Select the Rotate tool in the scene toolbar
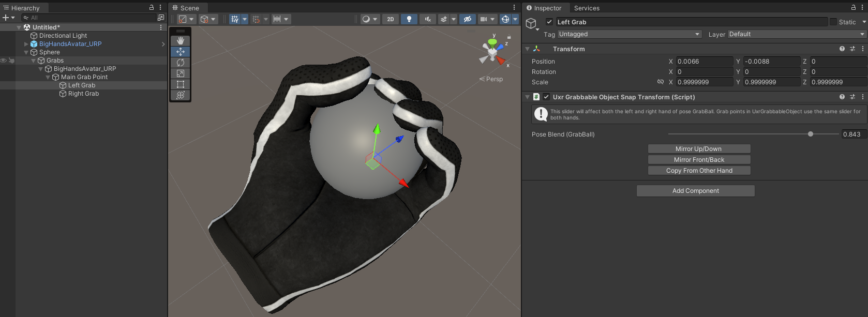868x317 pixels. [181, 63]
